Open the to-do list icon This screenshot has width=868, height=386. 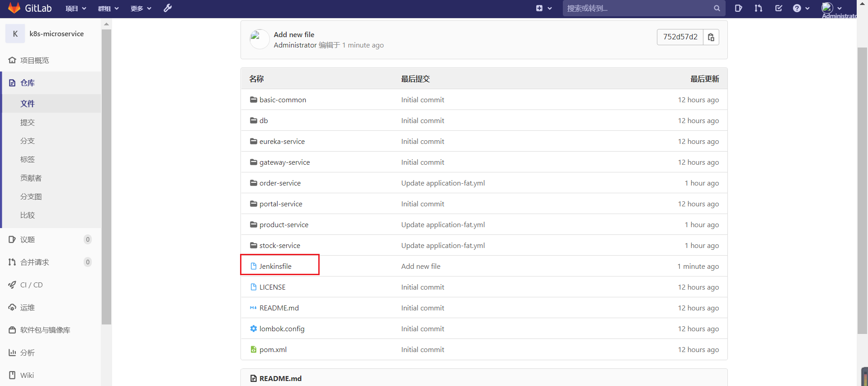tap(778, 8)
